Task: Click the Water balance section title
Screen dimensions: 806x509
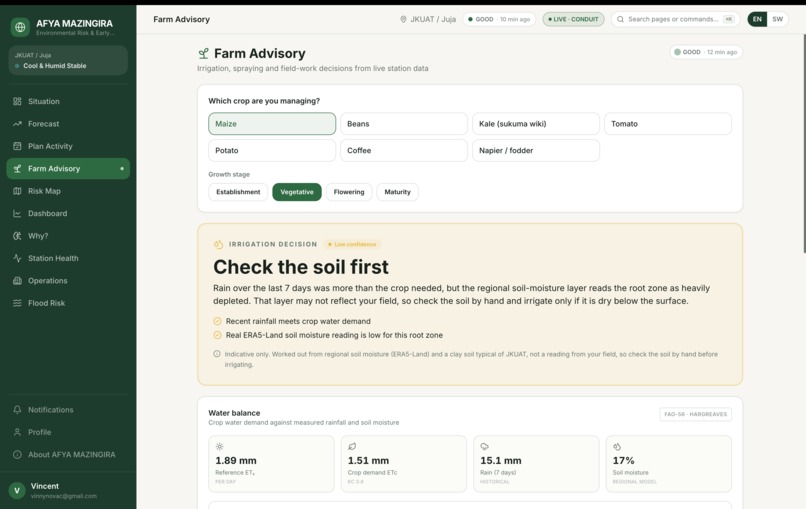Action: tap(234, 412)
